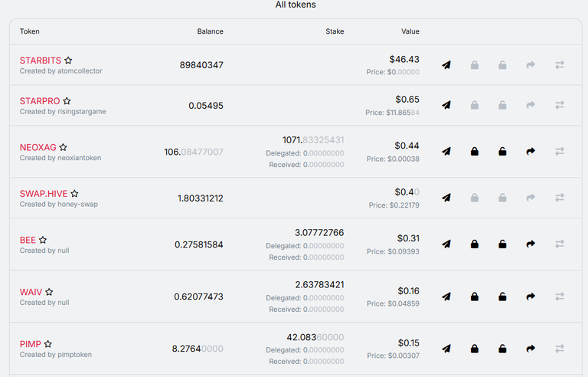Click 'Created by atomcollector' text
588x377 pixels.
(x=60, y=71)
